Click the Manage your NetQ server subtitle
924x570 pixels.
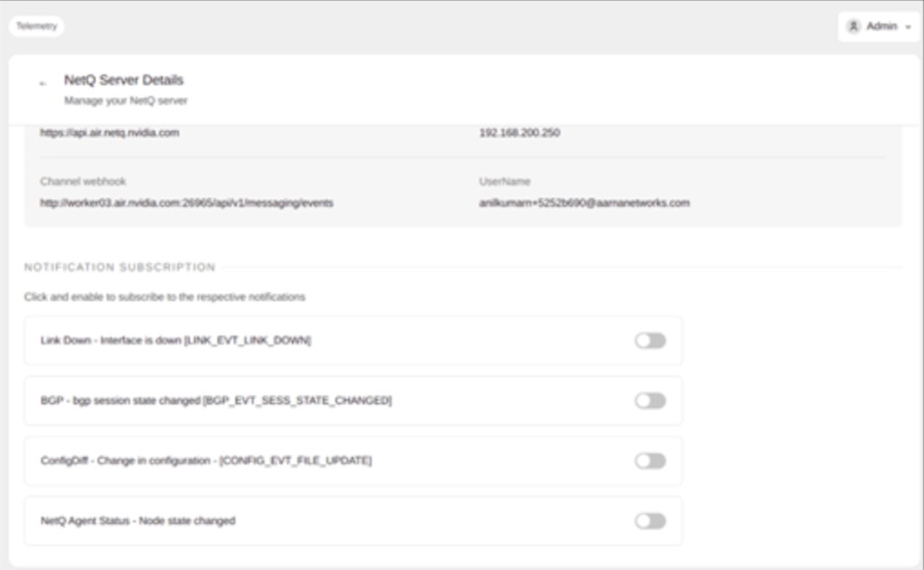point(125,101)
